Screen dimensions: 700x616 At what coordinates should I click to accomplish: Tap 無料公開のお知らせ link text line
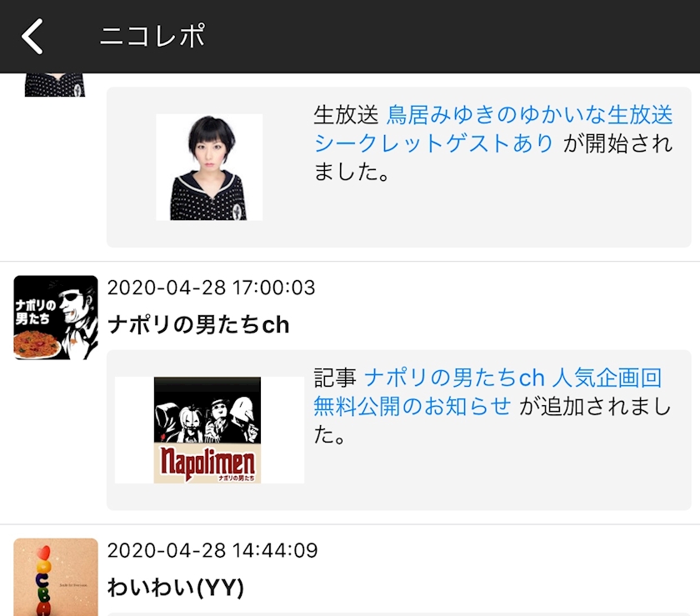coord(412,406)
